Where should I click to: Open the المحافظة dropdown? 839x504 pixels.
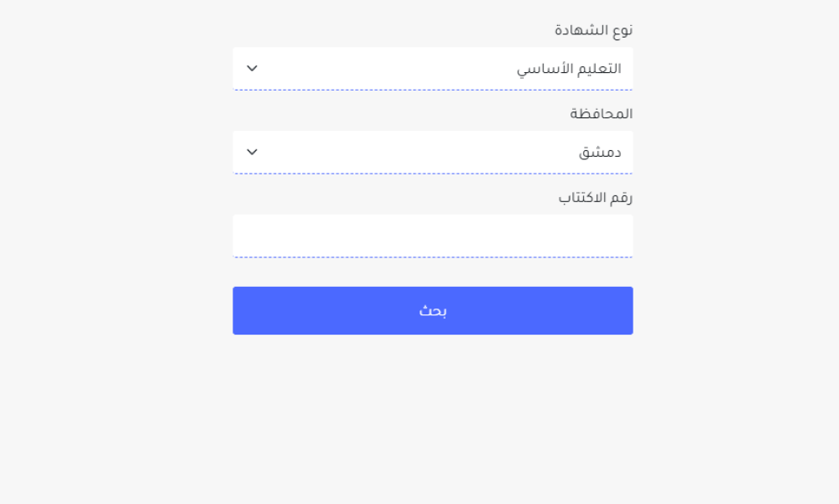tap(432, 152)
